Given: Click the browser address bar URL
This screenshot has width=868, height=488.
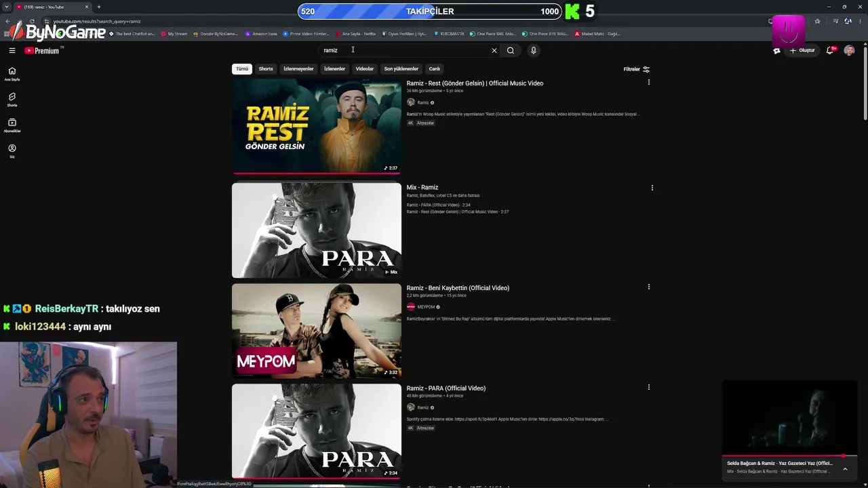Looking at the screenshot, I should click(97, 21).
